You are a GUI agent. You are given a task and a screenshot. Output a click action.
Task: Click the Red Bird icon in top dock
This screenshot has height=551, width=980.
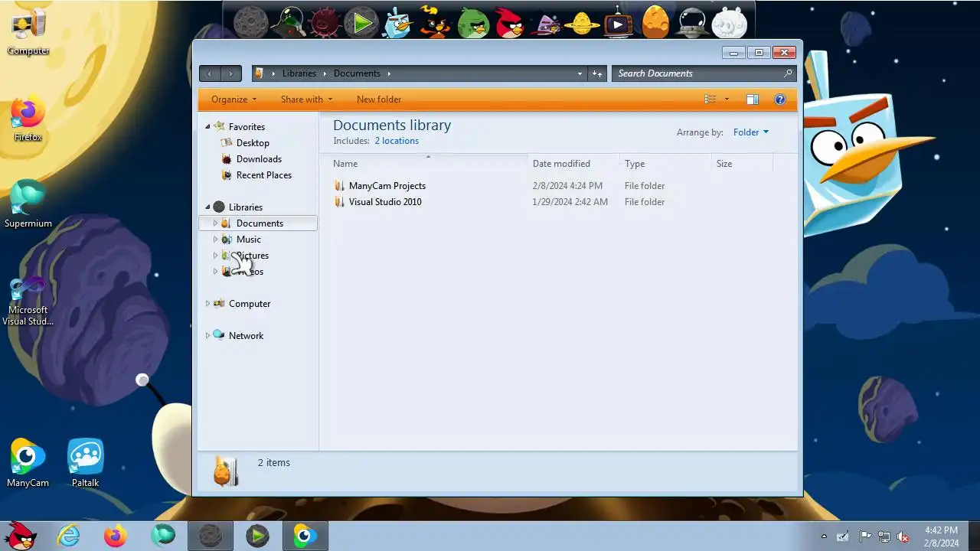point(509,22)
